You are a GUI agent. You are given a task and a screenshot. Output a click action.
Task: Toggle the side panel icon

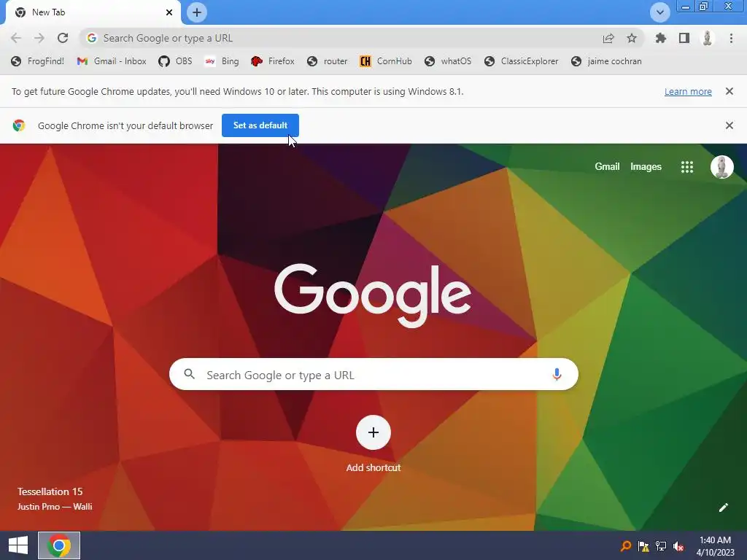[x=684, y=38]
